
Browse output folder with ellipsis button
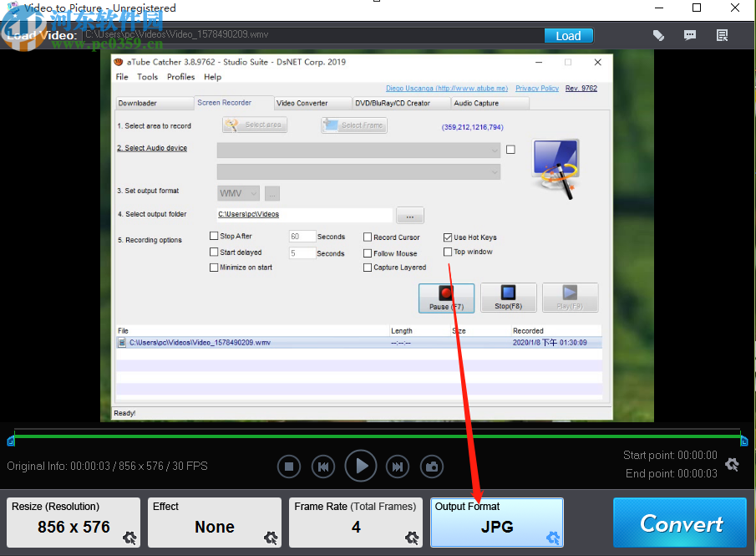tap(410, 215)
